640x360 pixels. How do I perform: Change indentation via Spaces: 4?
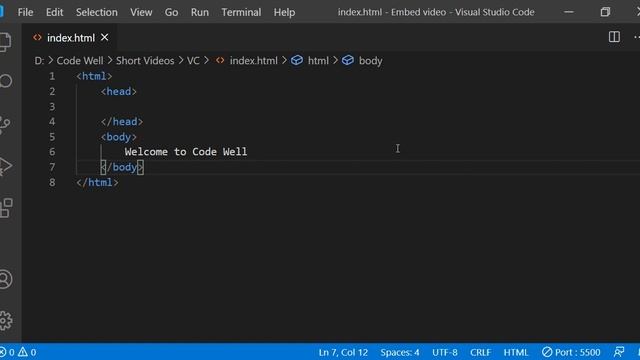(x=400, y=352)
